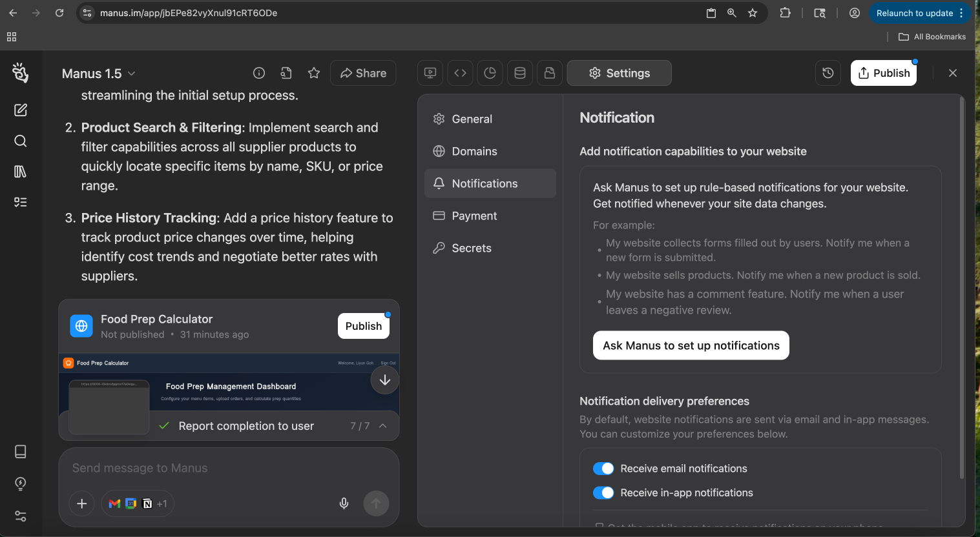Collapse the Report completion to user progress chevron
This screenshot has width=980, height=537.
pyautogui.click(x=383, y=426)
